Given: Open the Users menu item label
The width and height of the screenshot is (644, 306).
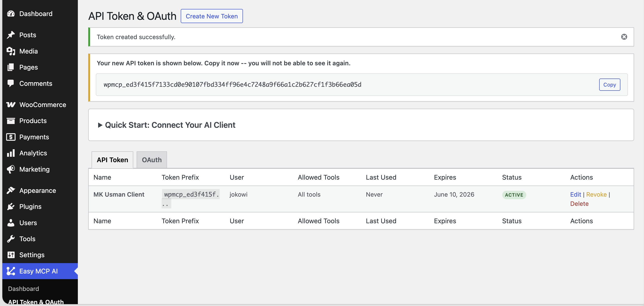Looking at the screenshot, I should [28, 223].
